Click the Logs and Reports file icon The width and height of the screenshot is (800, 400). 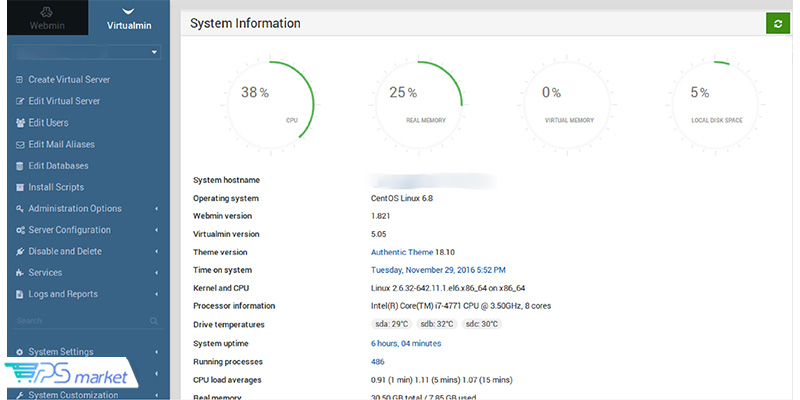coord(20,294)
